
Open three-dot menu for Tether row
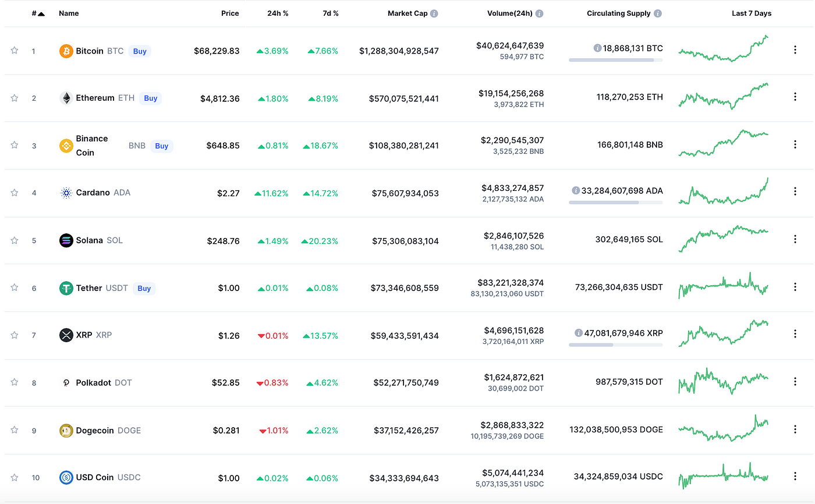[x=795, y=287]
